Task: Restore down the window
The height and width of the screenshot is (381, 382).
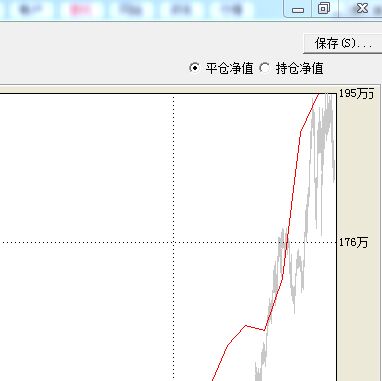Action: click(324, 8)
